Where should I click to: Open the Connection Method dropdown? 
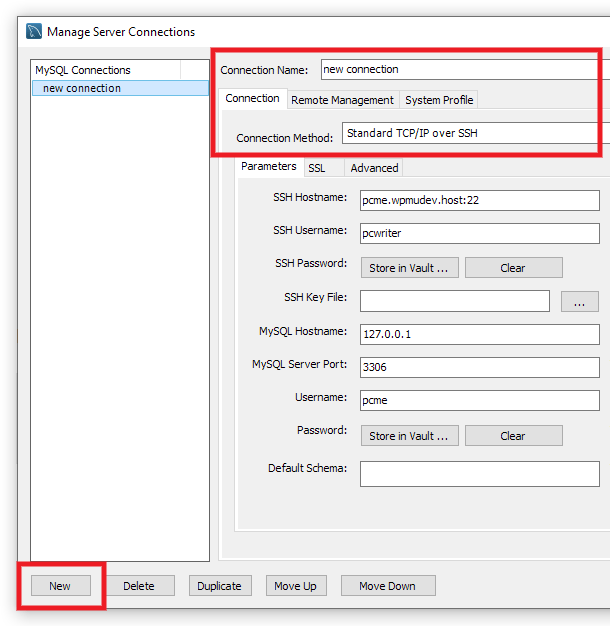pos(475,133)
